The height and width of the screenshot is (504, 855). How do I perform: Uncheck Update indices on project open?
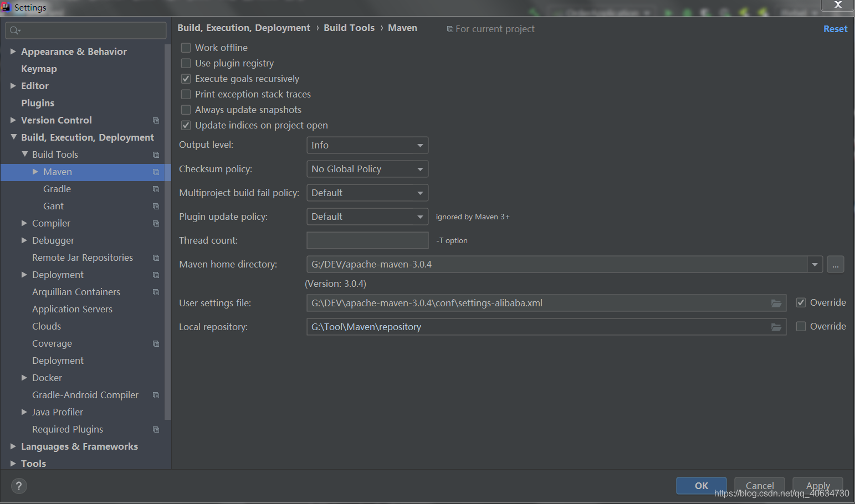click(x=186, y=125)
